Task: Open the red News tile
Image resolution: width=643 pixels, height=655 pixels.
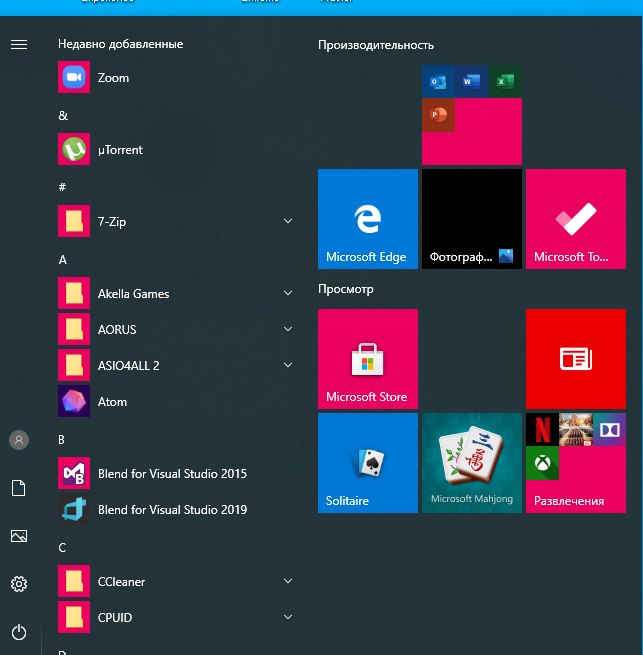Action: tap(576, 359)
